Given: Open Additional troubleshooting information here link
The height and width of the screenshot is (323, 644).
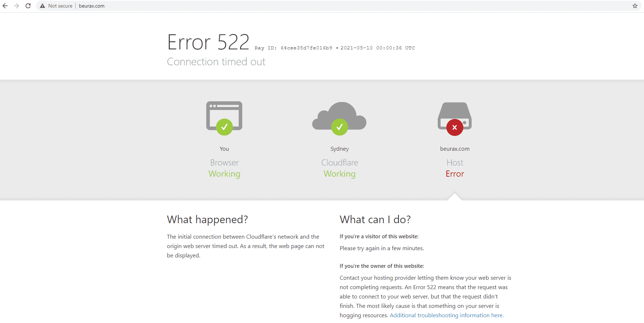Looking at the screenshot, I should click(447, 315).
